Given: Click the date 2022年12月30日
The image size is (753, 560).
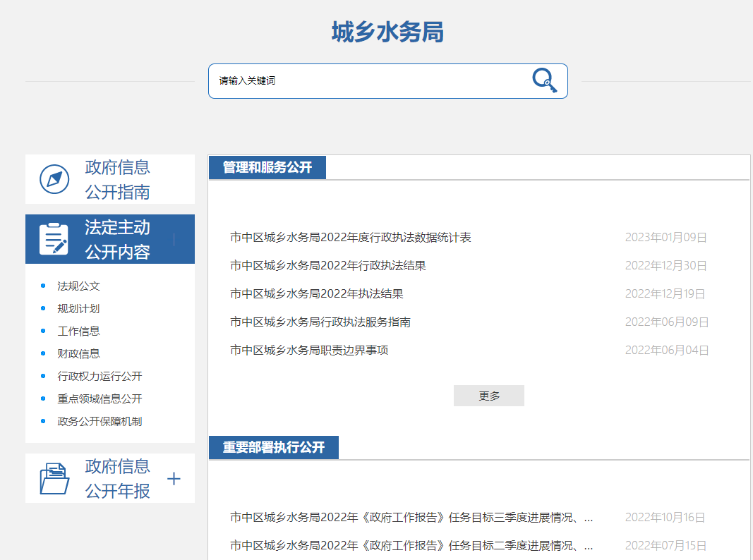Looking at the screenshot, I should pyautogui.click(x=666, y=266).
